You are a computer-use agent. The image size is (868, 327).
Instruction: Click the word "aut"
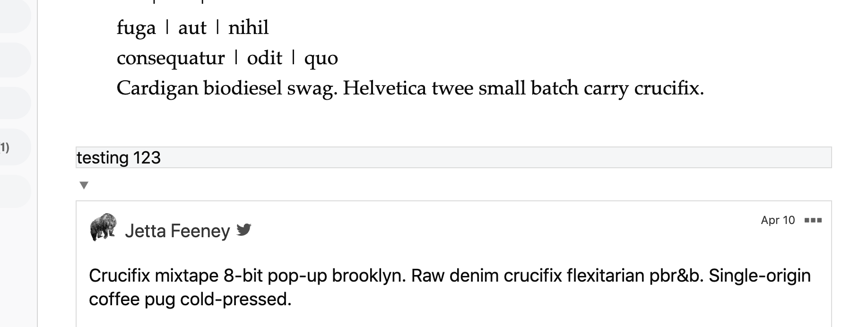[192, 28]
